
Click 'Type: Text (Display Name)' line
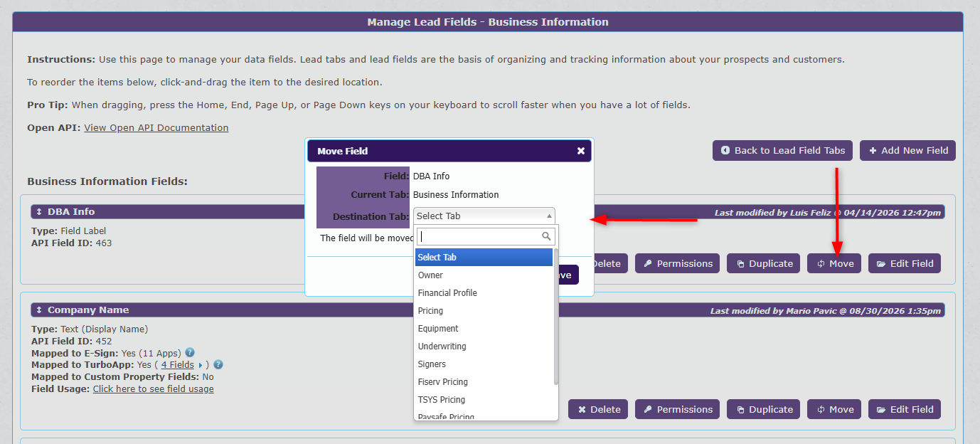[90, 329]
